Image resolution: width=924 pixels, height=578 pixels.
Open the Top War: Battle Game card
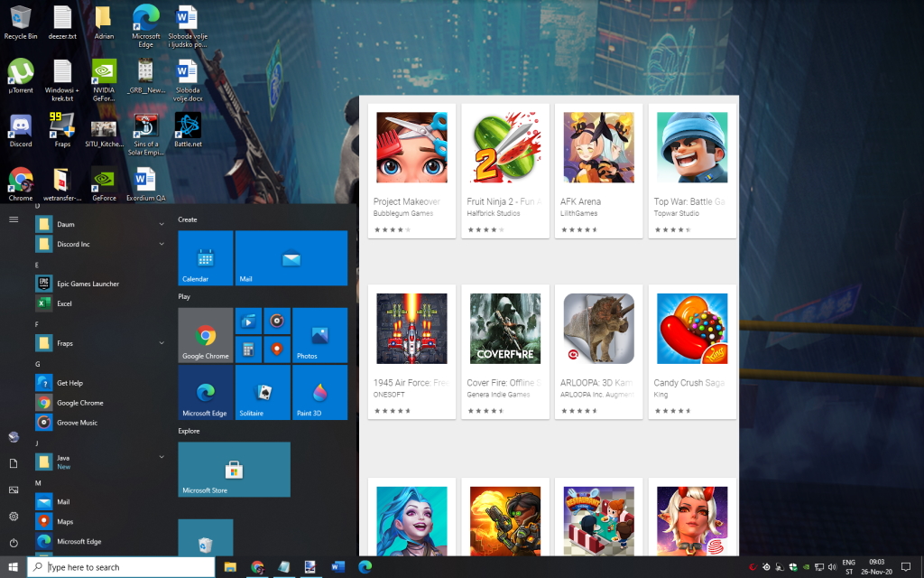coord(692,171)
